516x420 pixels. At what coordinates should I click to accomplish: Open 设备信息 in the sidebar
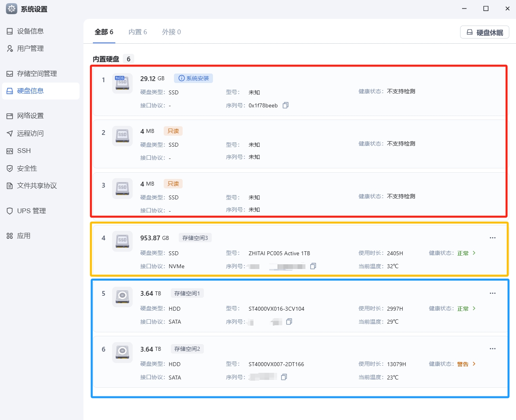pyautogui.click(x=30, y=31)
